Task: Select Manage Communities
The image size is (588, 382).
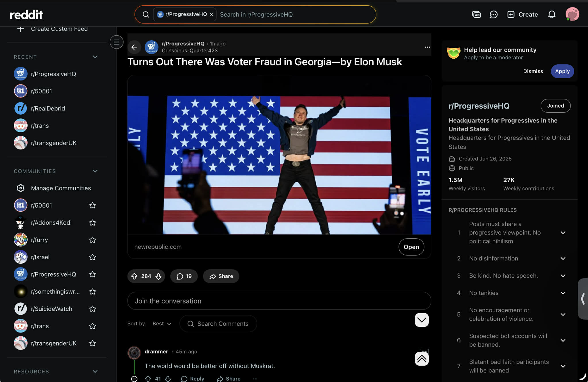Action: click(x=61, y=188)
